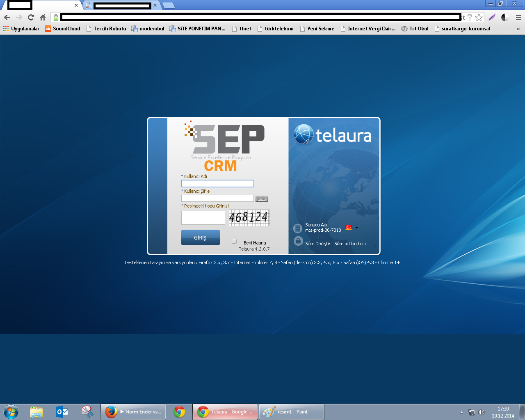The image size is (525, 420).
Task: Go to the home page icon
Action: click(x=43, y=17)
